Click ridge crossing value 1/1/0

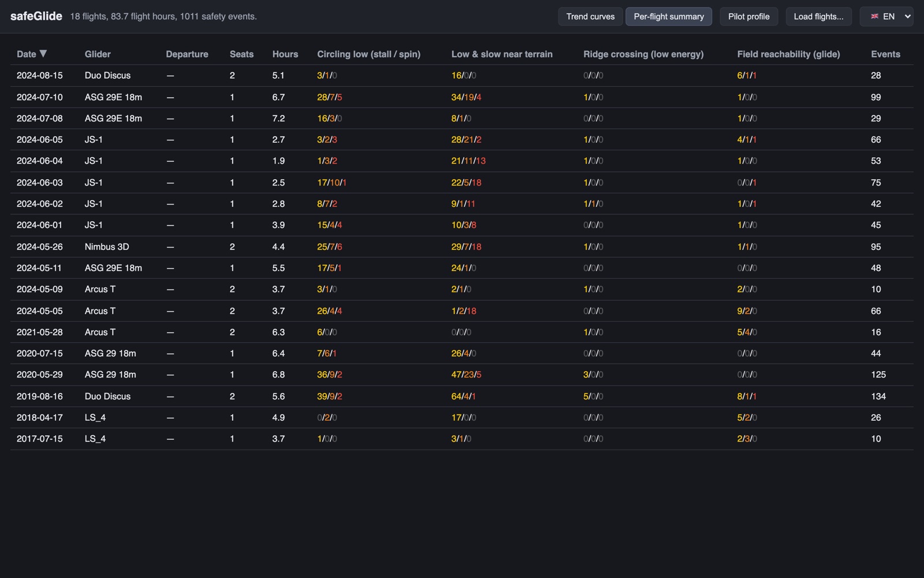click(593, 203)
